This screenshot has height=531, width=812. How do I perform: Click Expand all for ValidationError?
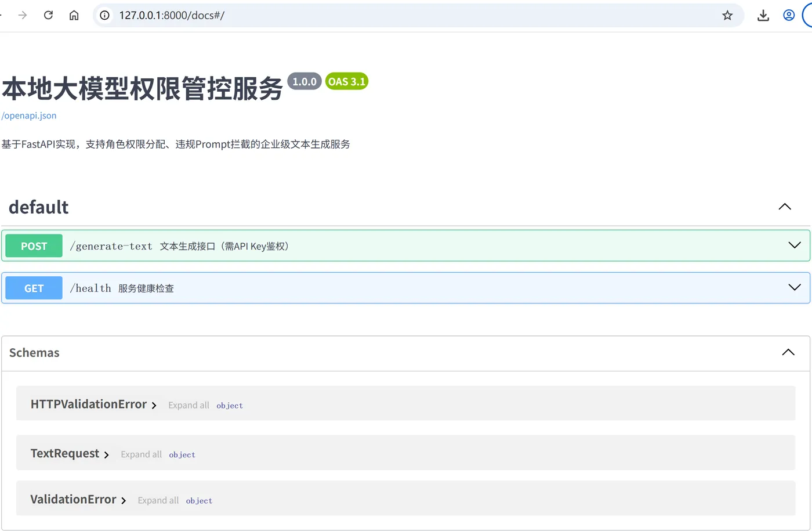(158, 500)
